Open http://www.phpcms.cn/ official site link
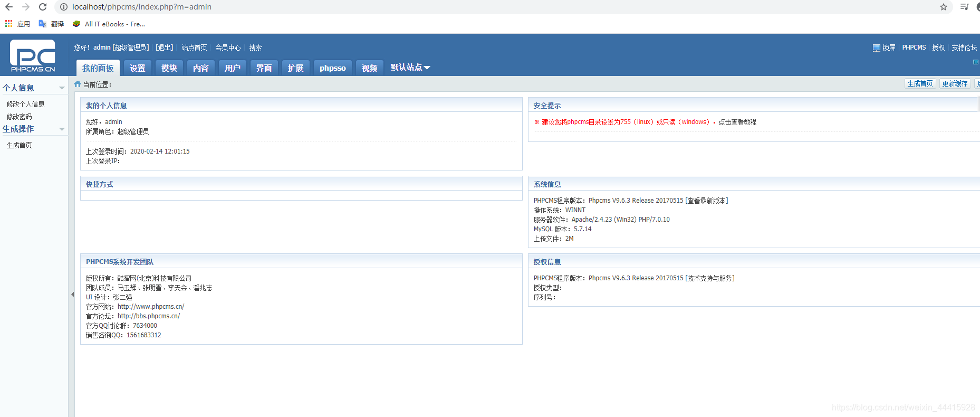The height and width of the screenshot is (417, 980). [151, 307]
